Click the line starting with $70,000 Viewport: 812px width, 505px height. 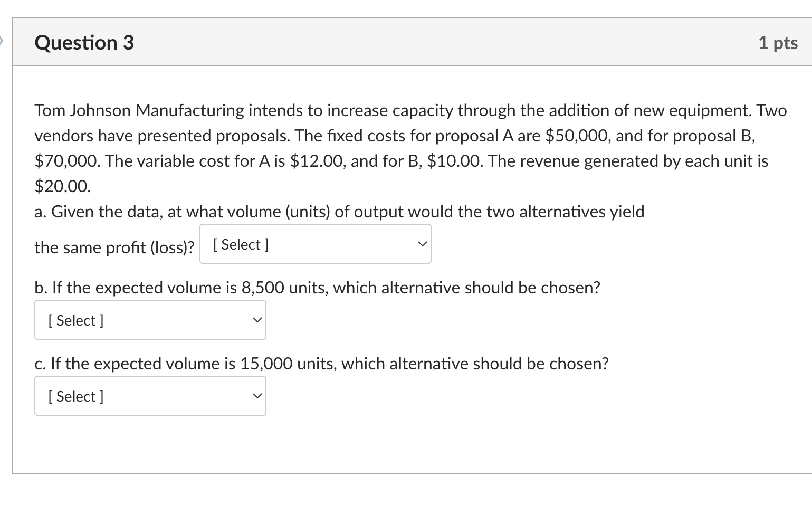click(401, 161)
